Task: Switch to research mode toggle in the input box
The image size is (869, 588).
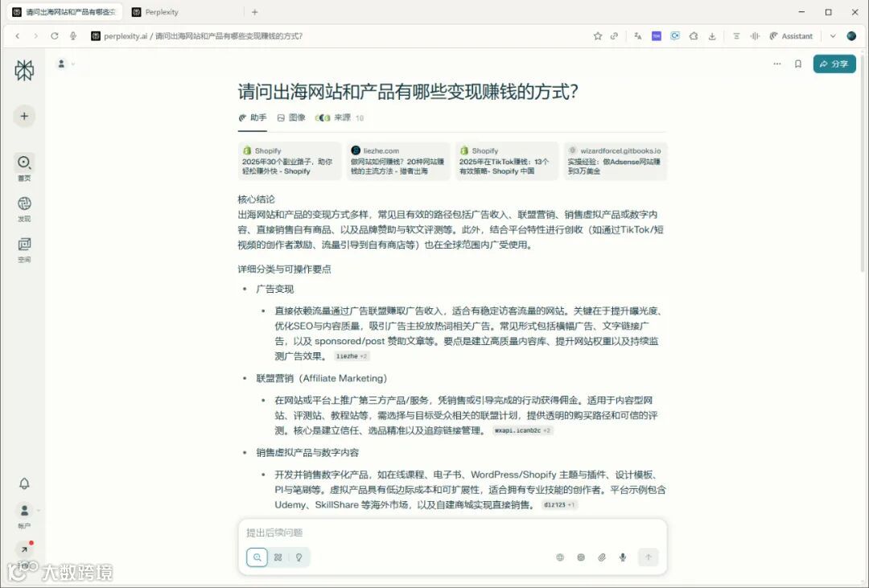Action: [278, 557]
